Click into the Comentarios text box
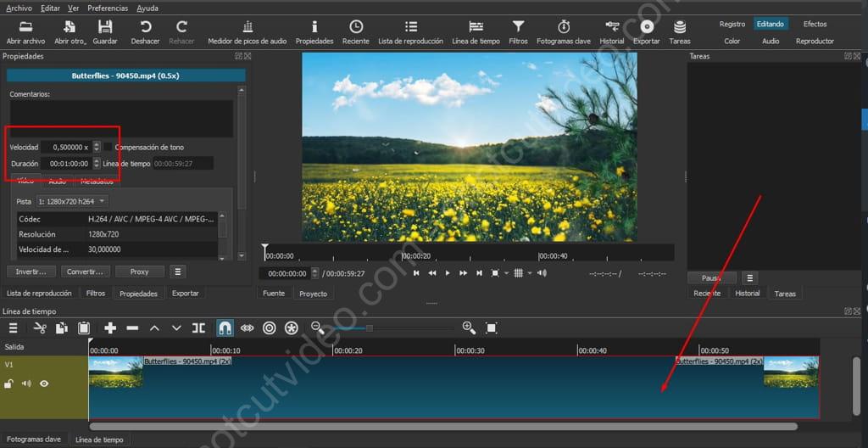The width and height of the screenshot is (868, 448). click(121, 118)
